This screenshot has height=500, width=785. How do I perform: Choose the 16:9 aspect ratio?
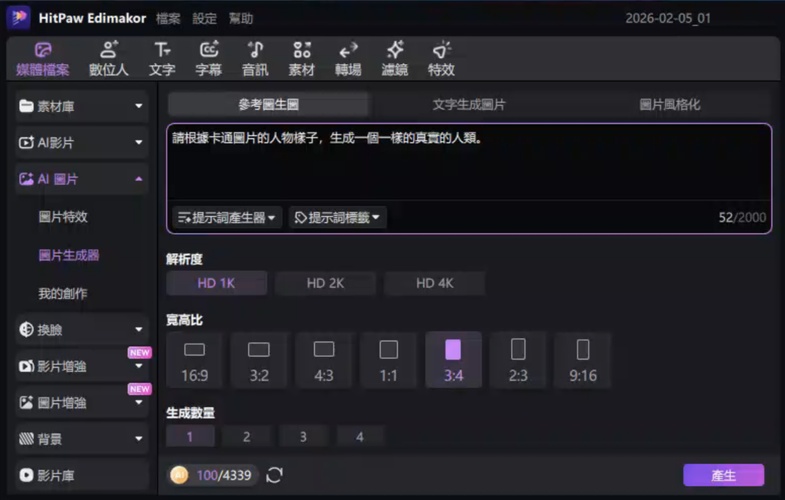point(194,360)
